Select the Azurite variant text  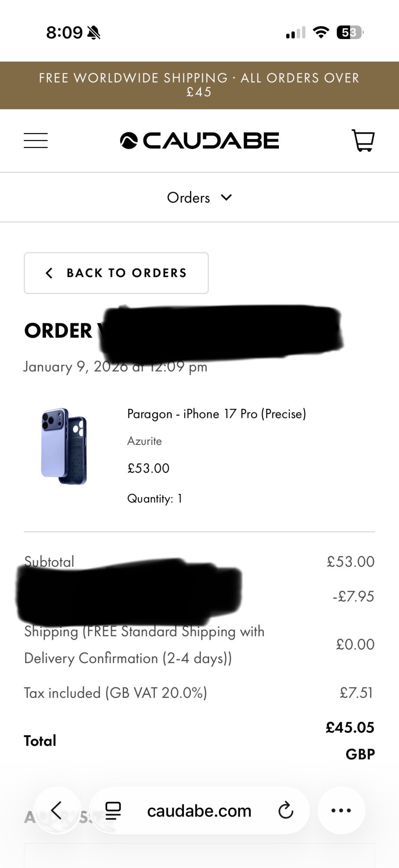(x=144, y=441)
